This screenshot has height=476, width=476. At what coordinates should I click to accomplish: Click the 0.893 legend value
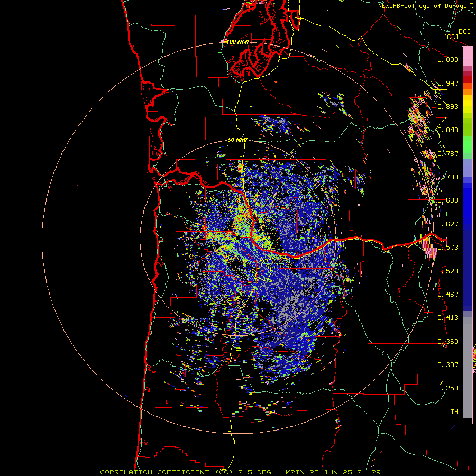pyautogui.click(x=448, y=106)
